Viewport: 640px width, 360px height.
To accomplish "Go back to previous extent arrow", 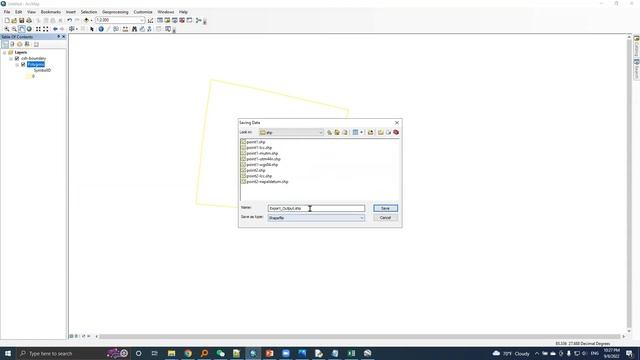I will 55,29.
